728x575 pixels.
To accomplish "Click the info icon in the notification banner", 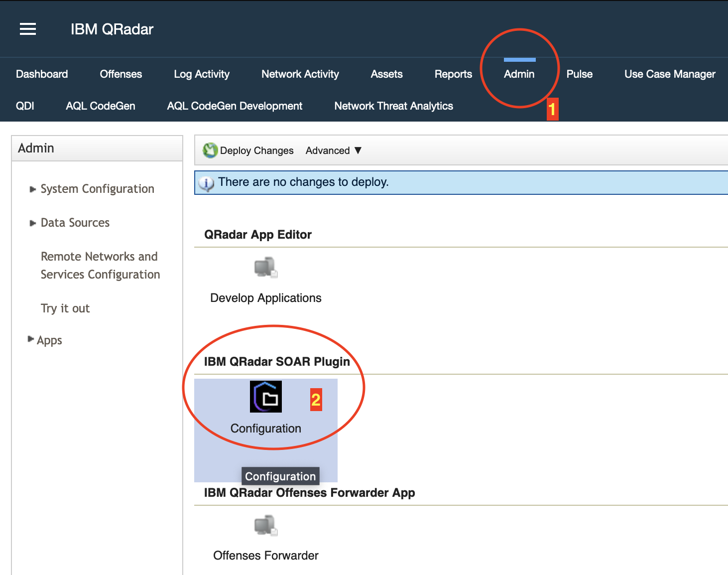I will pyautogui.click(x=207, y=183).
